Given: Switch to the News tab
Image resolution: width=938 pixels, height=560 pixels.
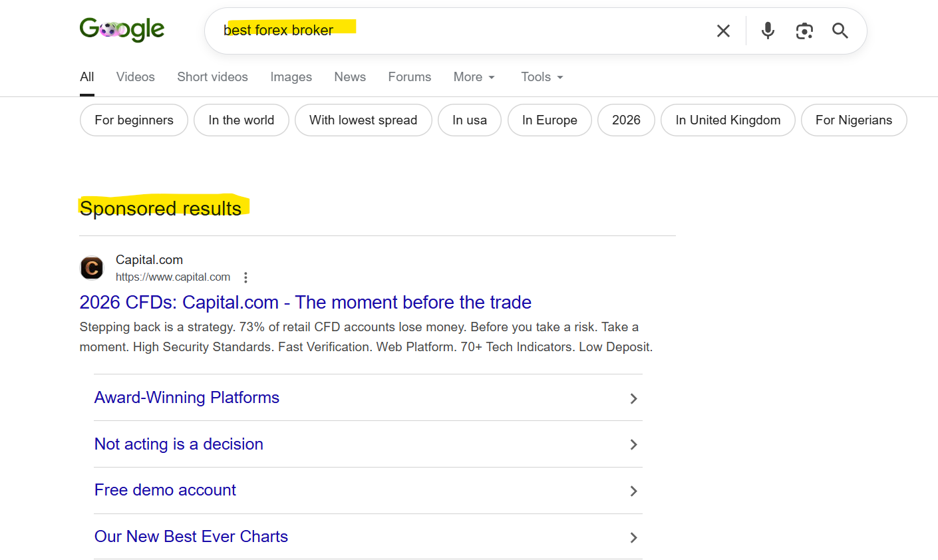Looking at the screenshot, I should (350, 77).
